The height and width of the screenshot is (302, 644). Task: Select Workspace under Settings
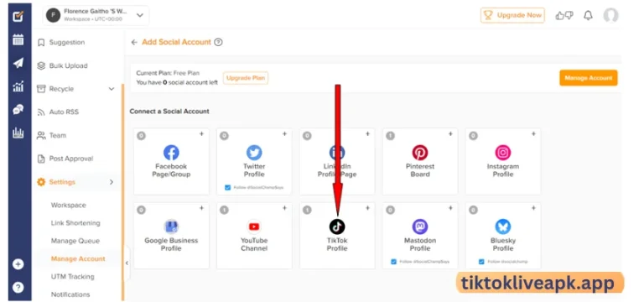pyautogui.click(x=68, y=205)
